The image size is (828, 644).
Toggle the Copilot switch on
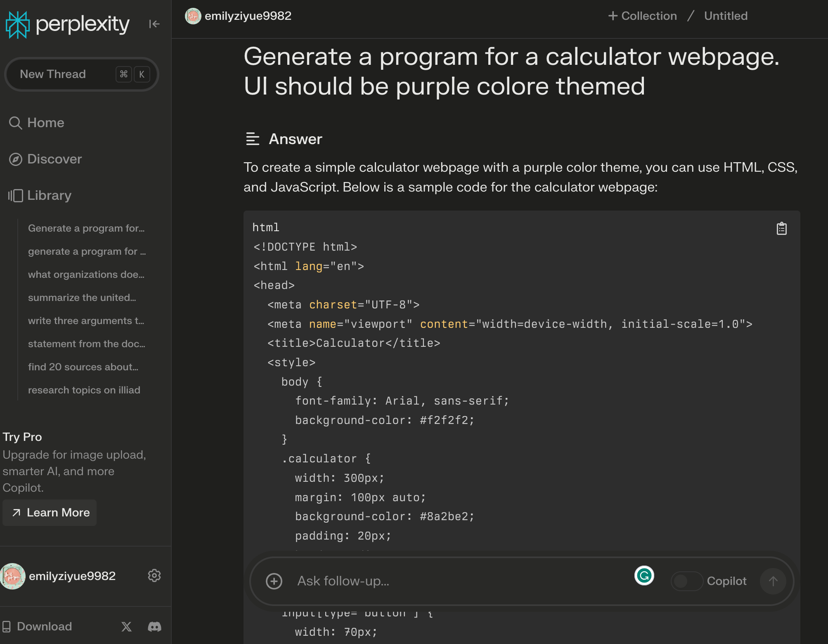[x=686, y=581]
